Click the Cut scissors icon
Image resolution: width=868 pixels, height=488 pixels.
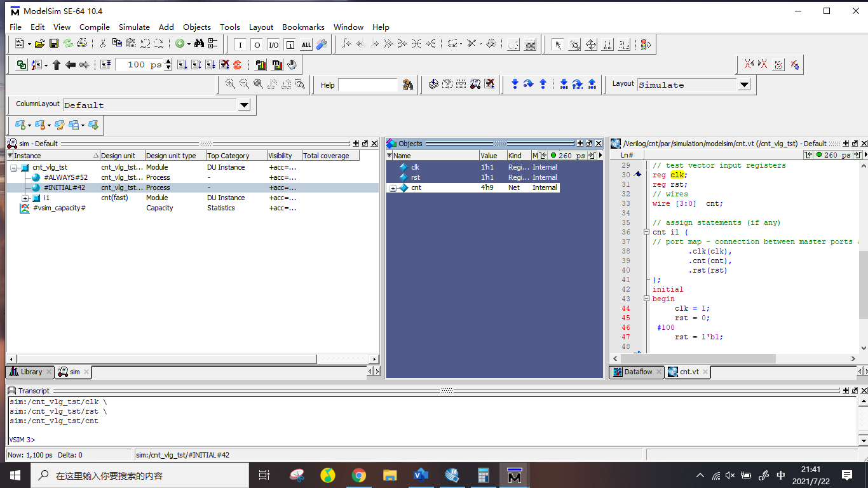(102, 44)
